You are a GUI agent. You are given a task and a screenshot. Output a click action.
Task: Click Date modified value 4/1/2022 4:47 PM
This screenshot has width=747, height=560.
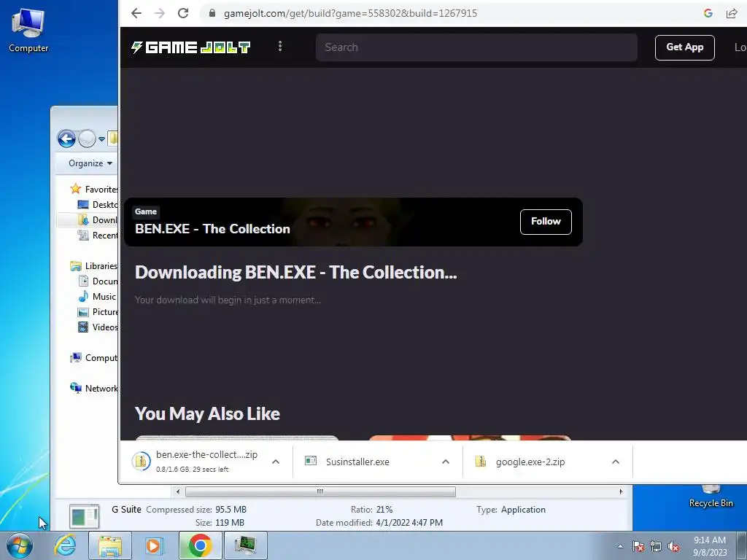coord(409,522)
